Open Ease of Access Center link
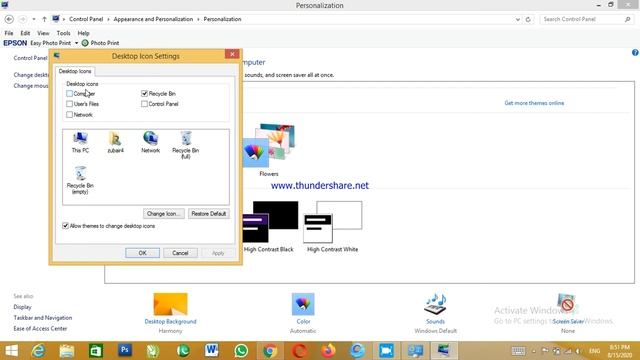The image size is (640, 360). point(40,329)
